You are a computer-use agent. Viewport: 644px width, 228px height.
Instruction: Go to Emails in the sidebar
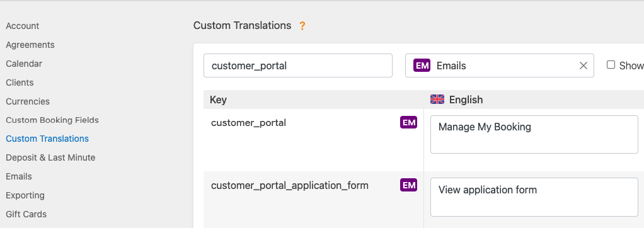[18, 176]
